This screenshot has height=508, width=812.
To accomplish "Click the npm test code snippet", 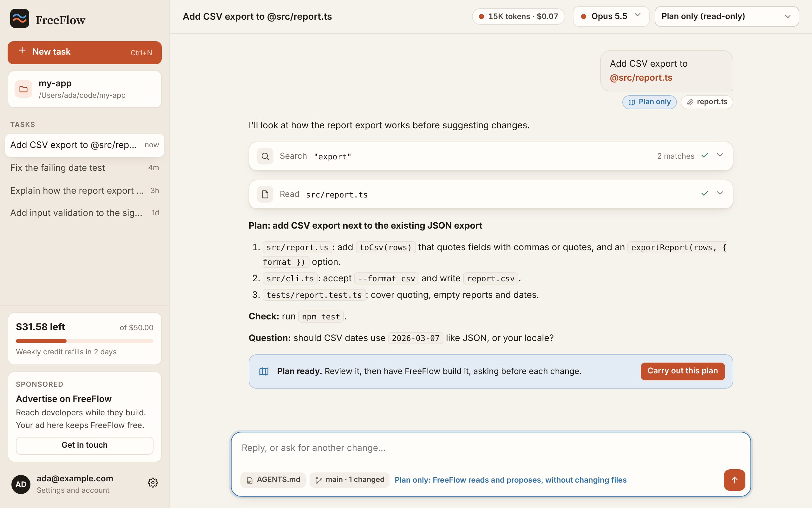I will (x=321, y=317).
